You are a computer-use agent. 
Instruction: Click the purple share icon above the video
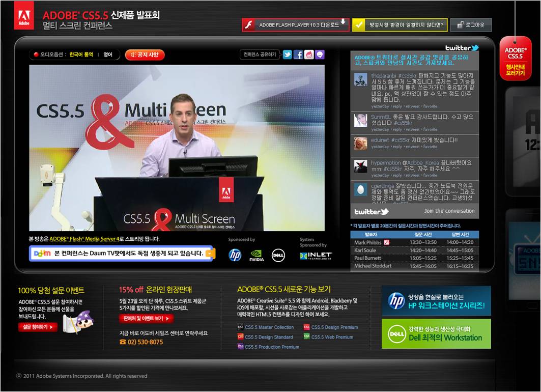click(x=320, y=55)
